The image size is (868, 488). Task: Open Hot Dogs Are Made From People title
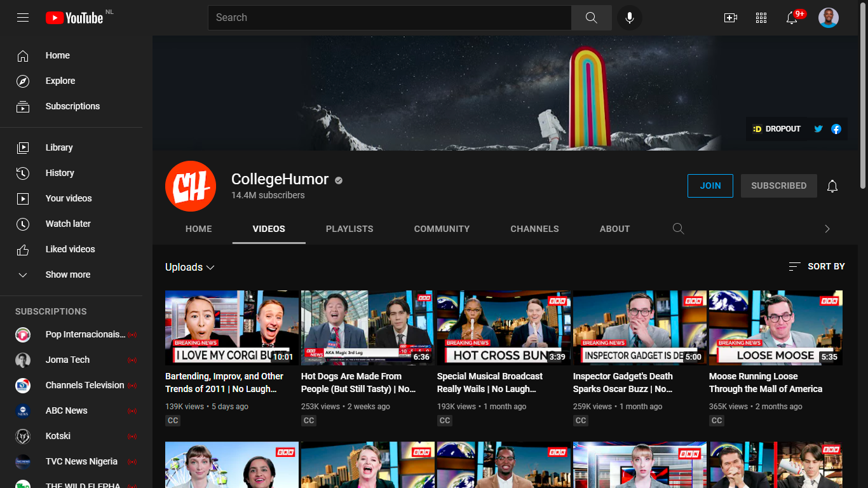358,383
